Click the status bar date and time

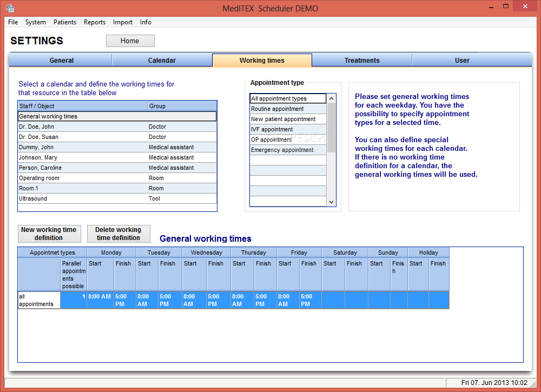pos(494,383)
